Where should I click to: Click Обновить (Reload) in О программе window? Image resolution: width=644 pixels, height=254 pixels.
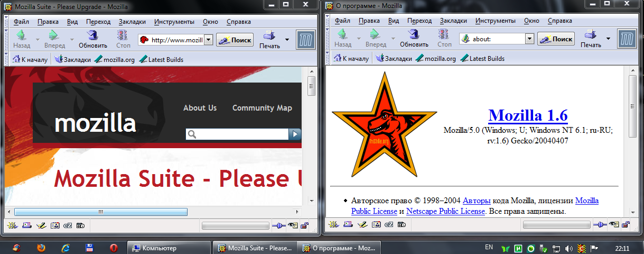414,40
